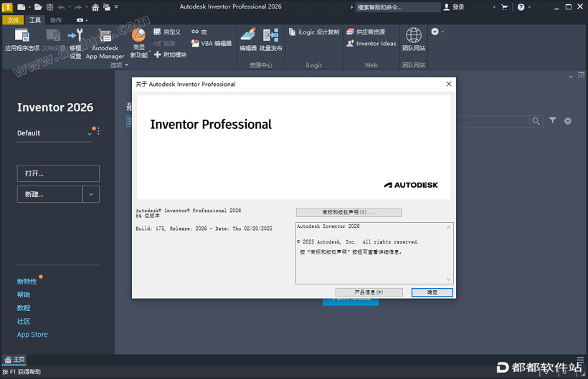The height and width of the screenshot is (379, 588).
Task: Open the filter funnel in home panel
Action: (x=552, y=120)
